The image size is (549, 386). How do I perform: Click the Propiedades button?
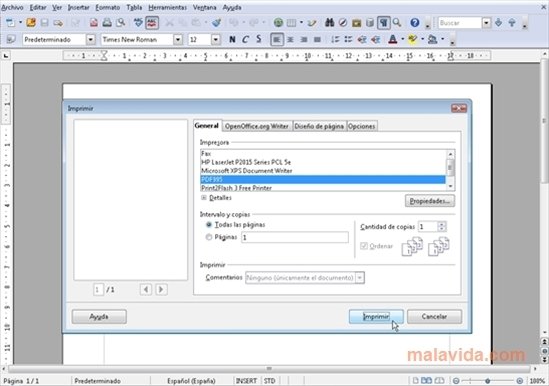pos(430,201)
